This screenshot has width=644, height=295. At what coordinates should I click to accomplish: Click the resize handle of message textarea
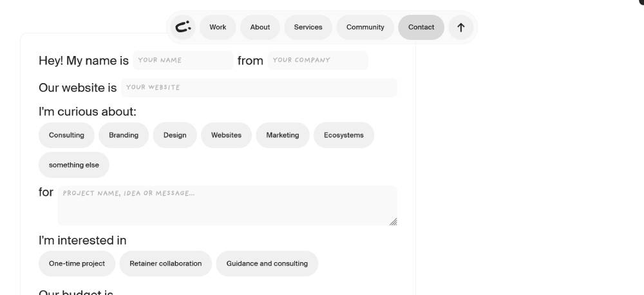click(393, 222)
